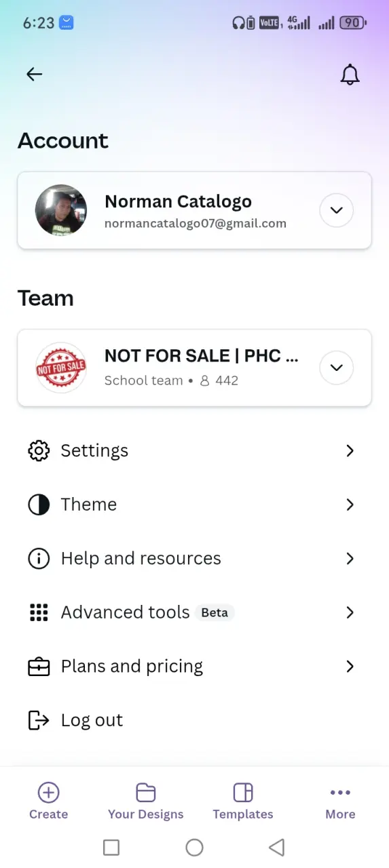Open Theme options chevron arrow

click(350, 505)
